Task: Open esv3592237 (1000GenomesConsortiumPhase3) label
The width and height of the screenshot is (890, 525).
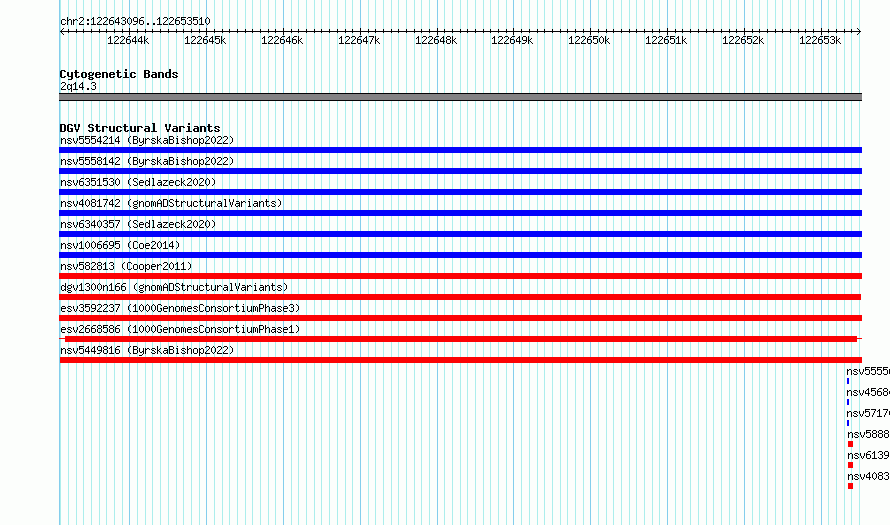Action: (180, 308)
